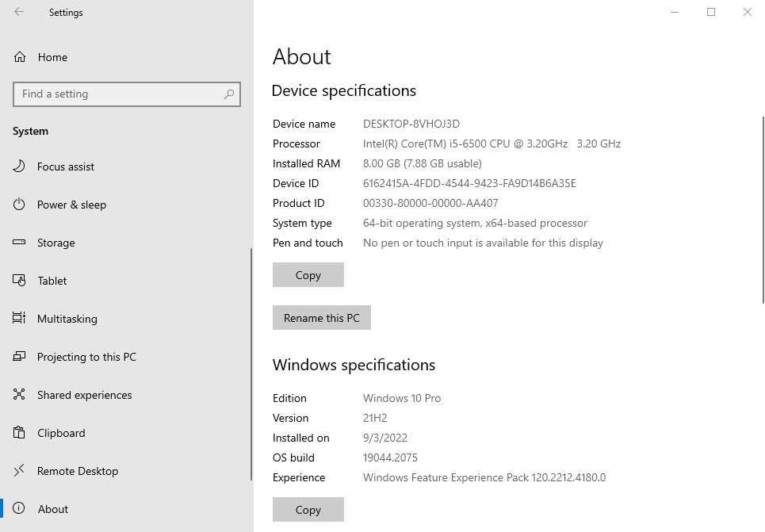Copy the Windows specifications
The image size is (765, 532).
(x=308, y=510)
